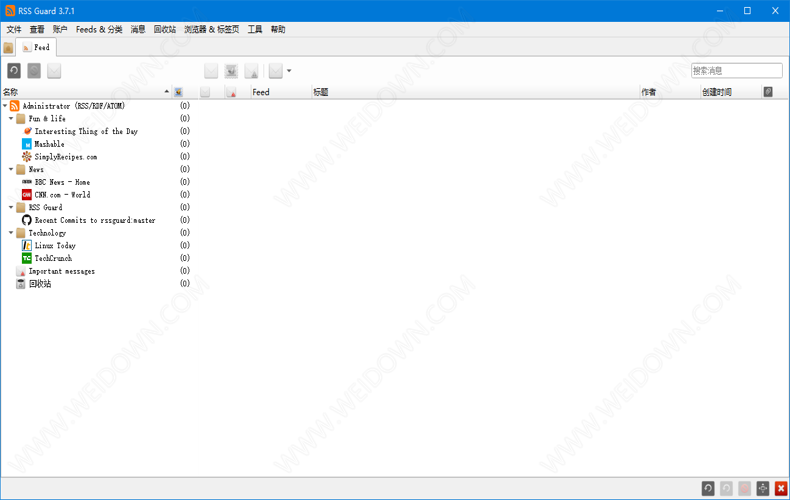This screenshot has width=790, height=500.
Task: Click the red quit icon in the status bar
Action: click(781, 488)
